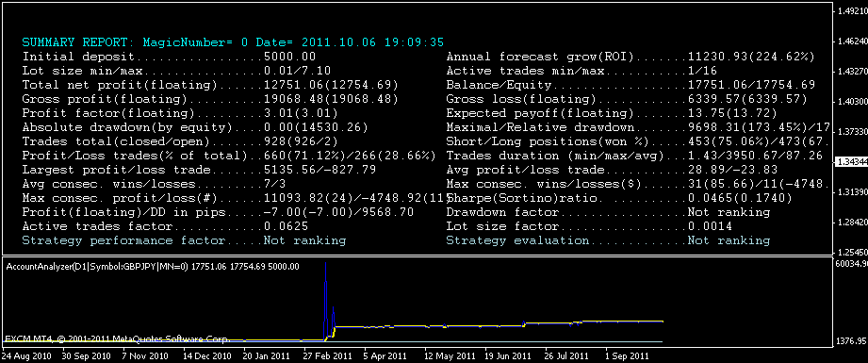Click the 1376.95 indicator scale value

pyautogui.click(x=851, y=340)
